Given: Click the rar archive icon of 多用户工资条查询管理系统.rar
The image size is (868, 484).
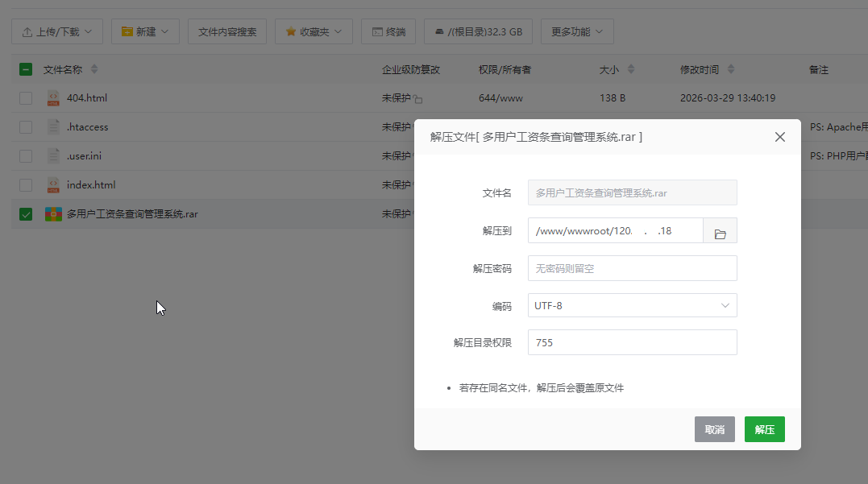Looking at the screenshot, I should click(53, 213).
